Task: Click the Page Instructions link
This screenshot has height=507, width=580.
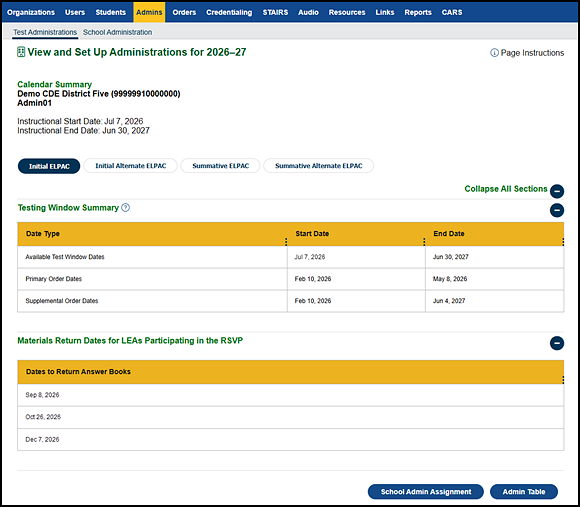Action: point(532,53)
